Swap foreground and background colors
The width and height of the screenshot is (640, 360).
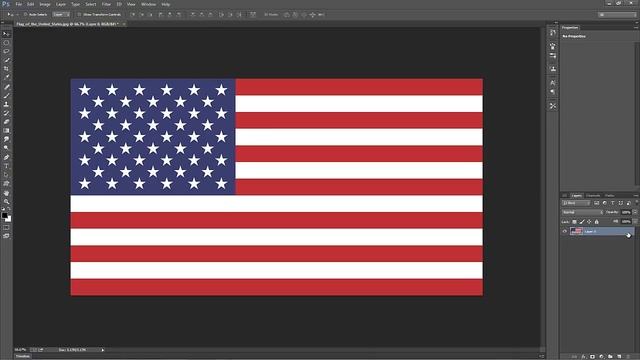[9, 209]
